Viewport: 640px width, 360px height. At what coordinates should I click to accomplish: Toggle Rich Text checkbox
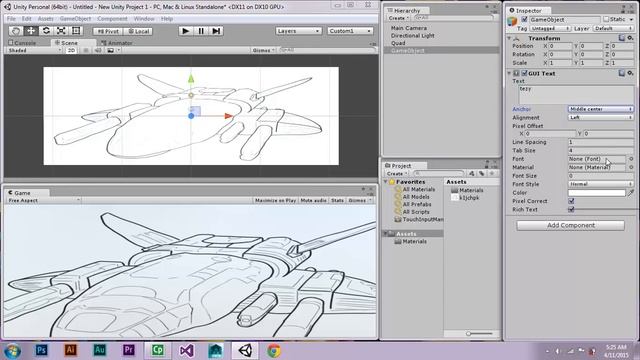point(571,209)
